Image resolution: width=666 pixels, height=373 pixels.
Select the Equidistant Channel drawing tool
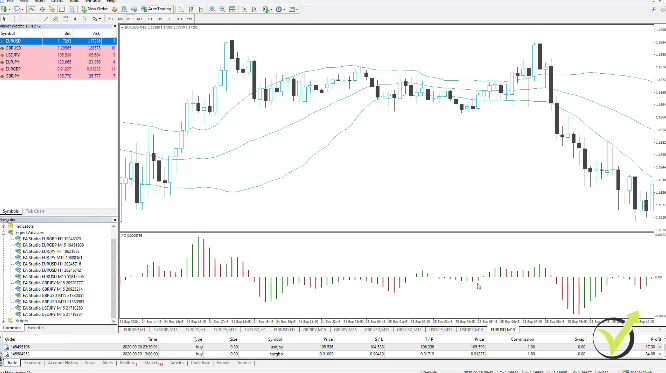tap(56, 19)
